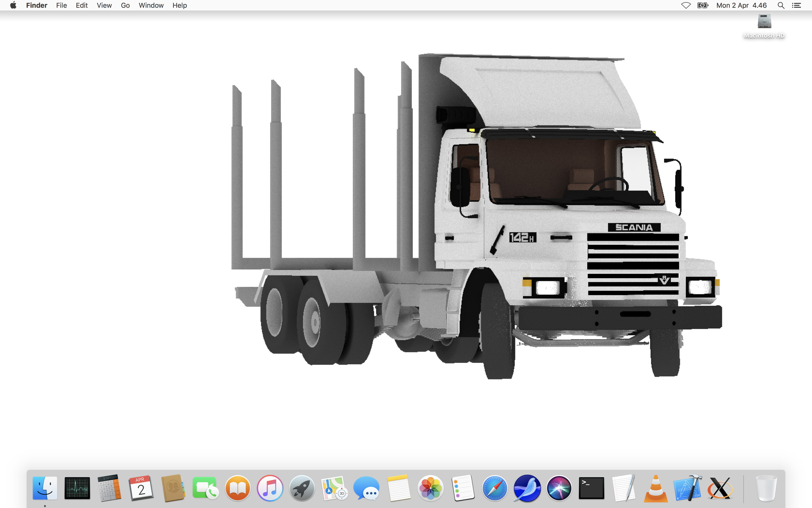This screenshot has height=508, width=812.
Task: Open the Window menu
Action: click(151, 5)
